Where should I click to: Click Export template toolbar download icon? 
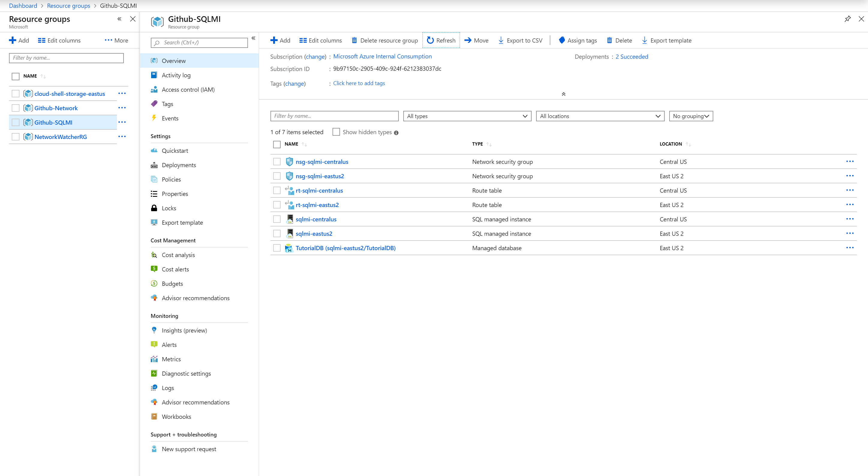click(644, 40)
